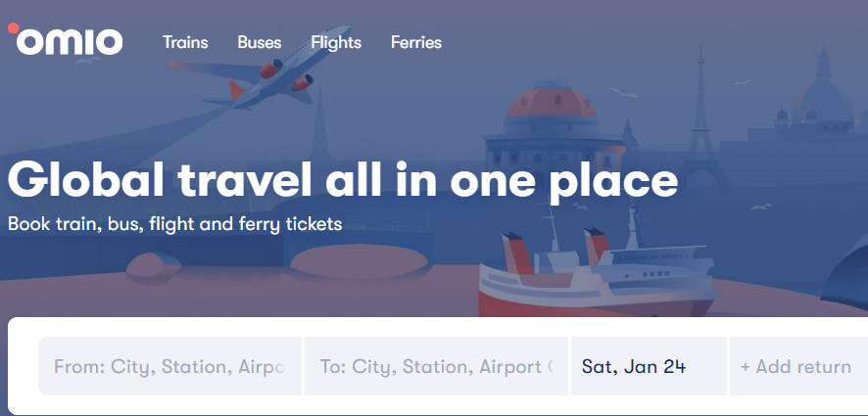Click the "Global travel all in one place" headline
Image resolution: width=868 pixels, height=416 pixels.
point(343,181)
